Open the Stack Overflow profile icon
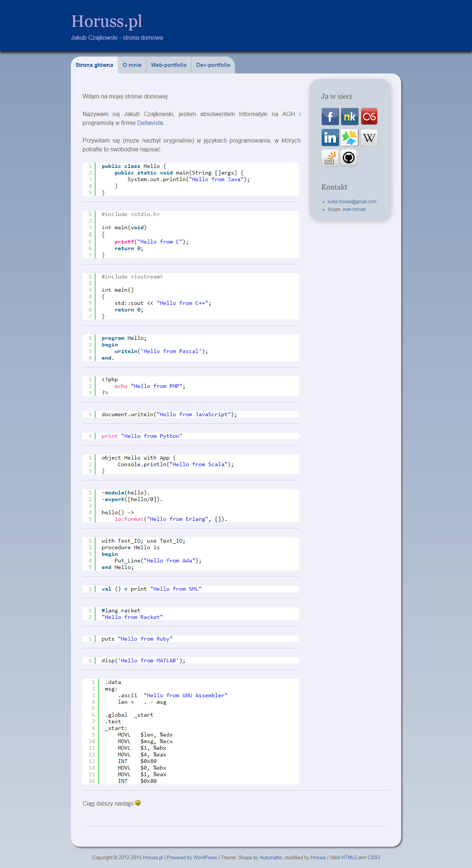 (x=330, y=158)
